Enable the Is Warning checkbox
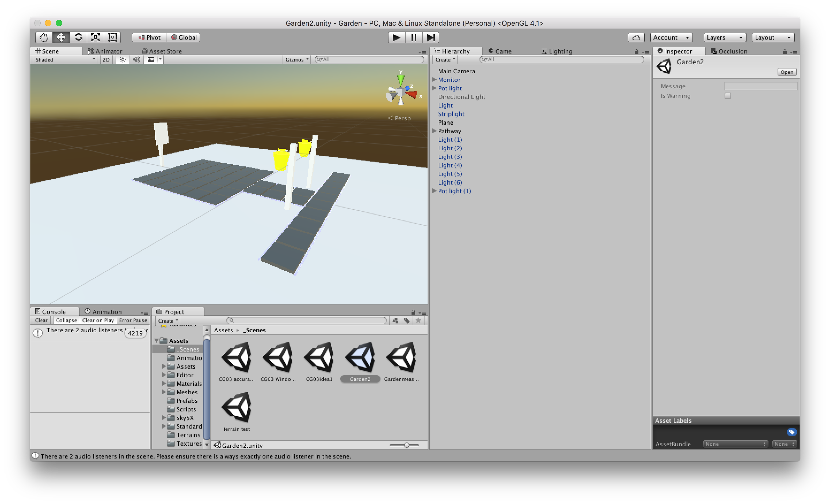This screenshot has height=504, width=830. (x=728, y=96)
